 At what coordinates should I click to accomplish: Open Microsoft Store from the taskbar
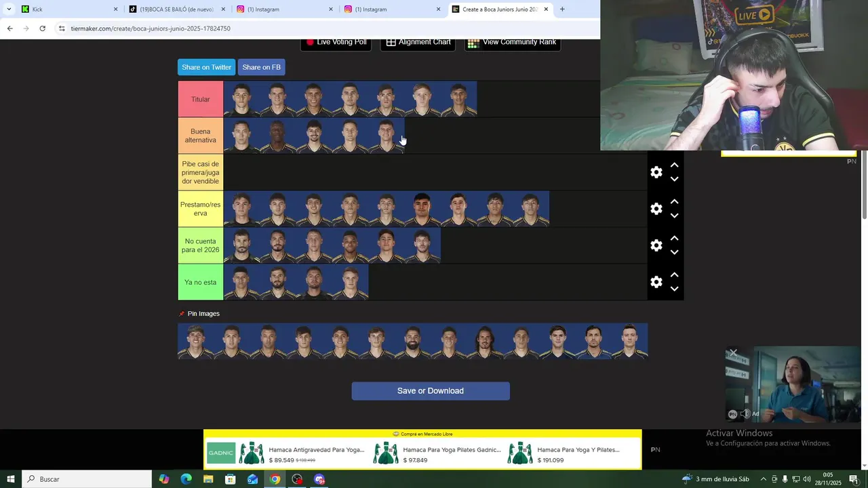[231, 479]
